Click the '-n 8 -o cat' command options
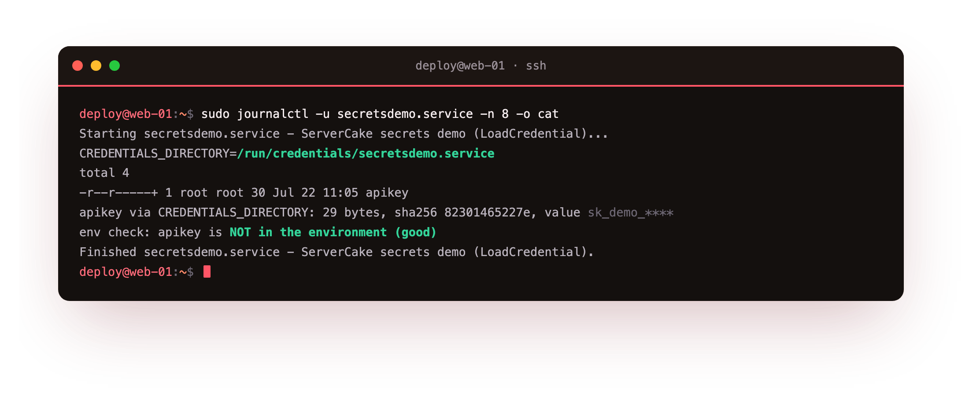Viewport: 980px width, 407px height. [x=519, y=114]
